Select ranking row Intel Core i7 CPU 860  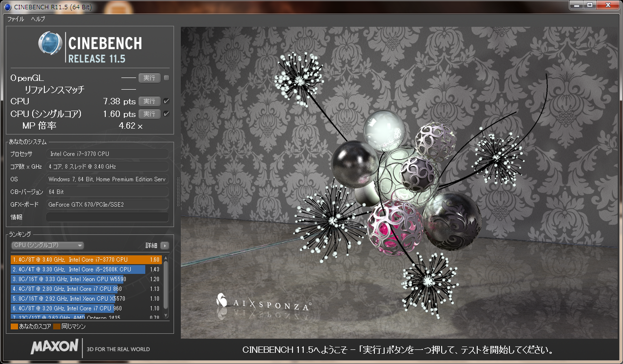click(86, 289)
